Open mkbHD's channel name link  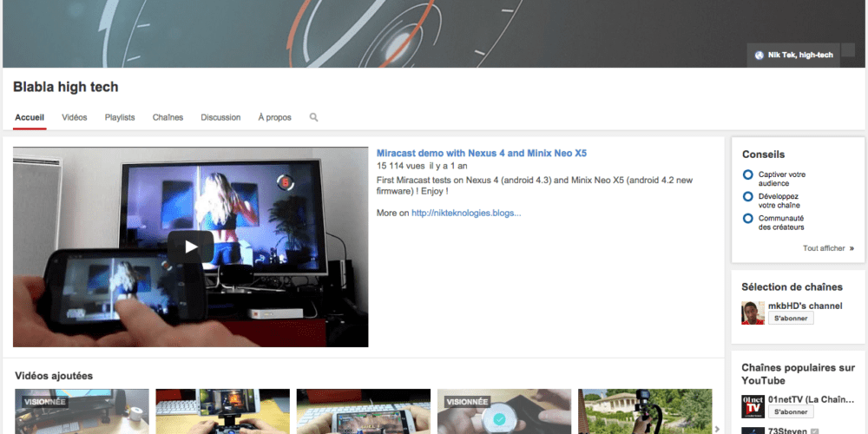(x=805, y=306)
